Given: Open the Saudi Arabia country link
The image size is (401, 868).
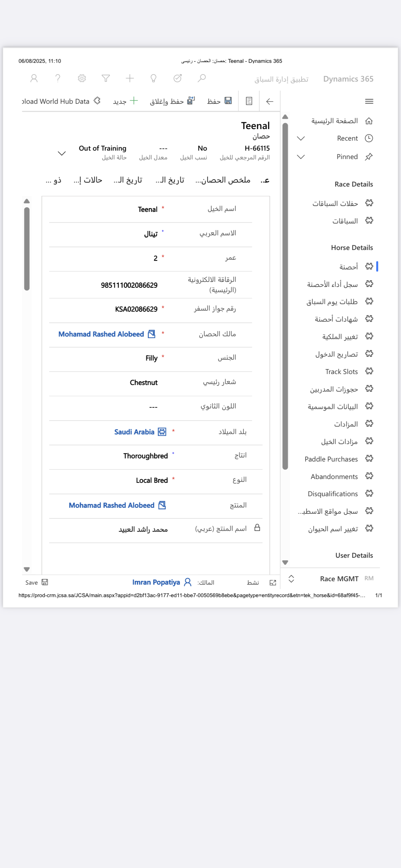Looking at the screenshot, I should click(134, 432).
